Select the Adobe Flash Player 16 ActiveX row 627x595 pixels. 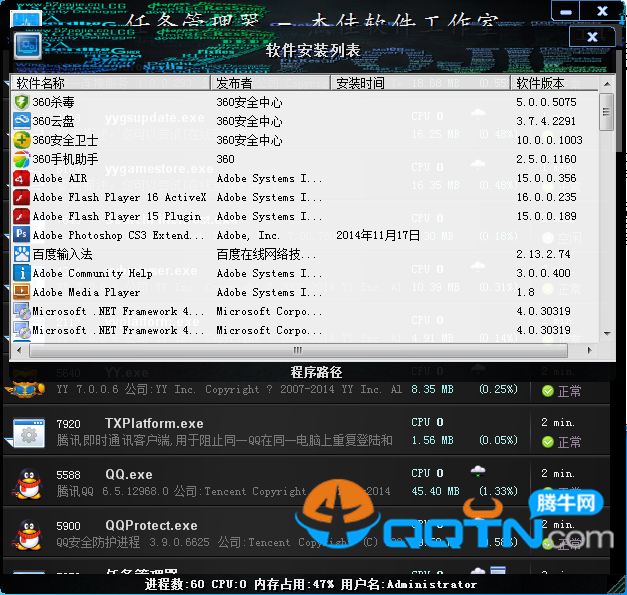tap(119, 197)
